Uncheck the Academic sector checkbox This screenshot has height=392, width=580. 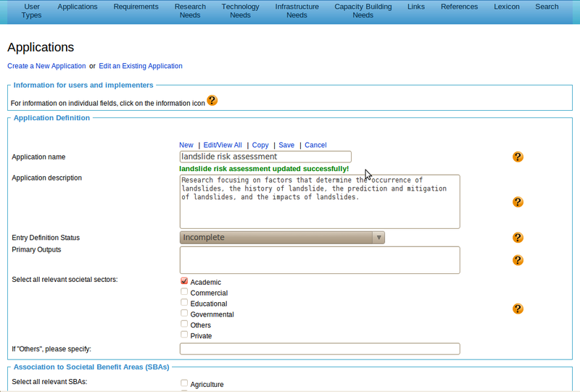[184, 281]
